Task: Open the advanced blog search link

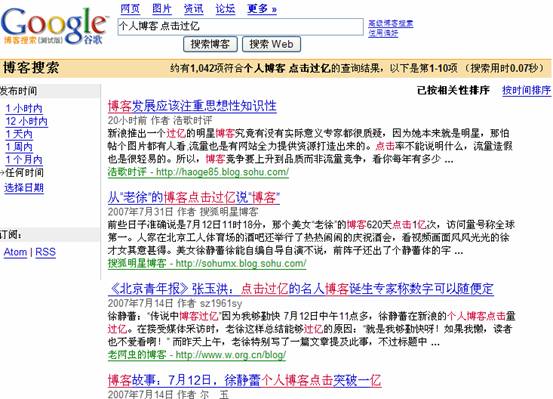Action: (390, 24)
